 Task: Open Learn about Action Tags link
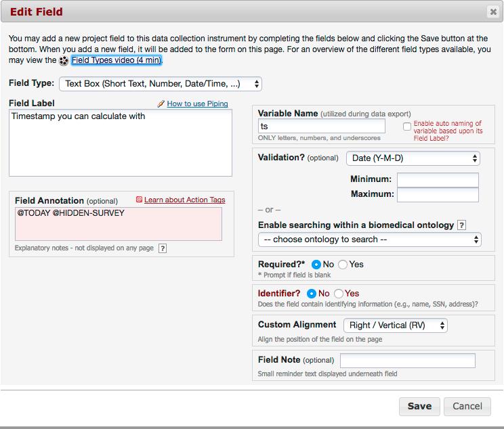point(184,200)
